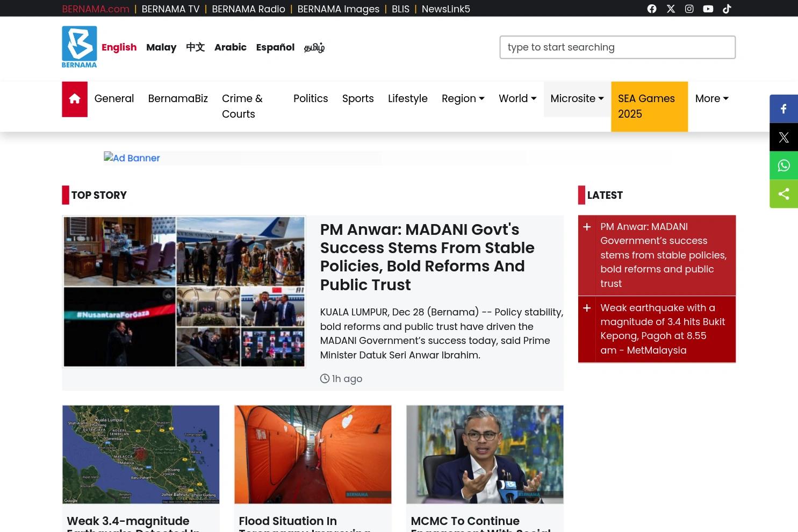Image resolution: width=798 pixels, height=532 pixels.
Task: Open BERNAMA TikTok icon in top bar
Action: click(727, 9)
